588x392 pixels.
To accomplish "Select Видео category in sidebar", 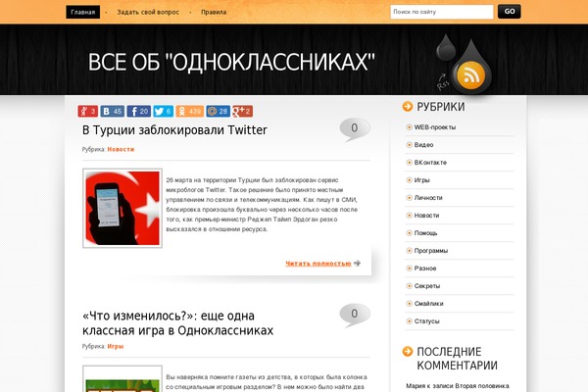I will click(x=423, y=145).
